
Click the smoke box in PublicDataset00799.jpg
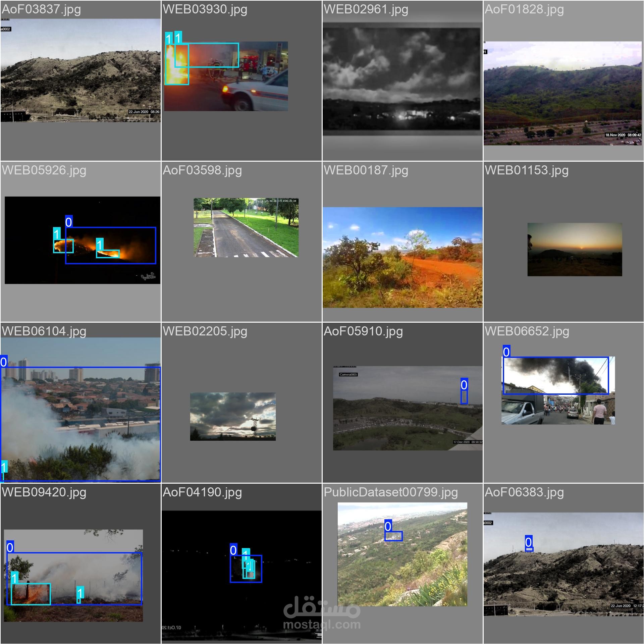(x=393, y=536)
